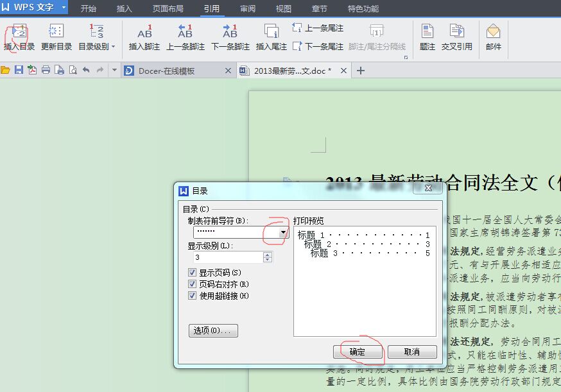Switch to the 视图 ribbon tab

click(x=284, y=8)
